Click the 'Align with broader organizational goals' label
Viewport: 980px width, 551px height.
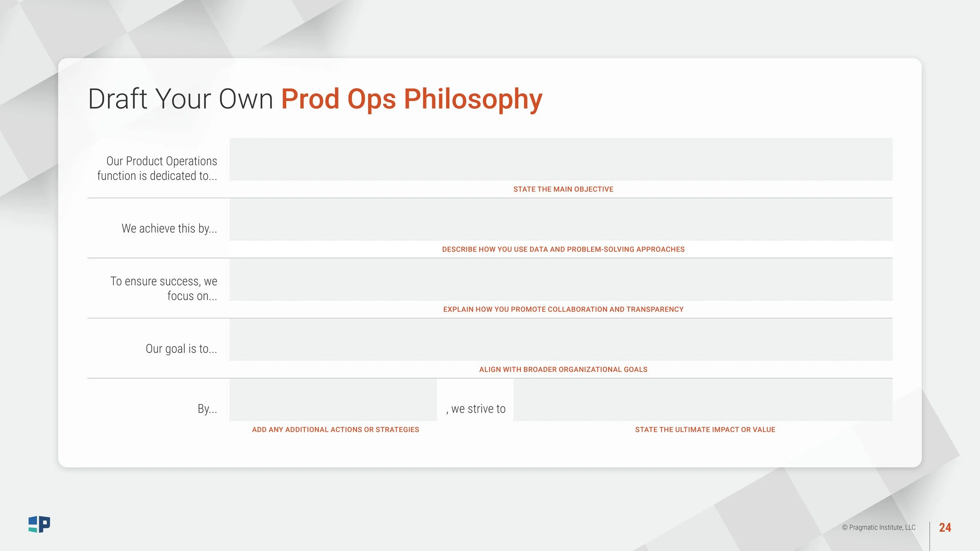[563, 370]
